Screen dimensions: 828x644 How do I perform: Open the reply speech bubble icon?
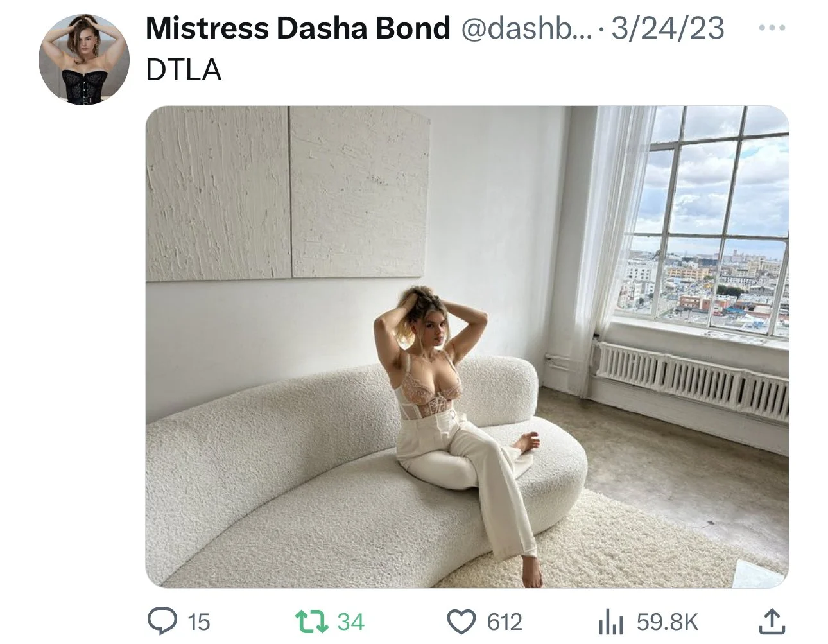pyautogui.click(x=162, y=622)
